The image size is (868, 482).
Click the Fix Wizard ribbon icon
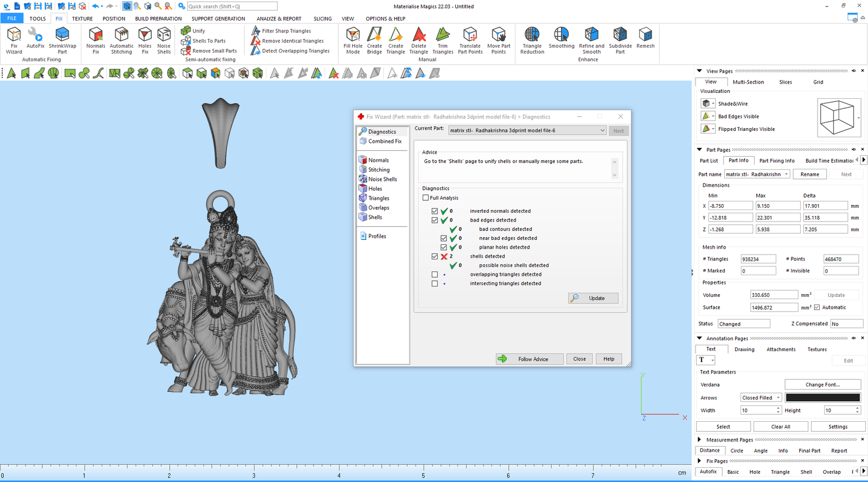pos(14,40)
